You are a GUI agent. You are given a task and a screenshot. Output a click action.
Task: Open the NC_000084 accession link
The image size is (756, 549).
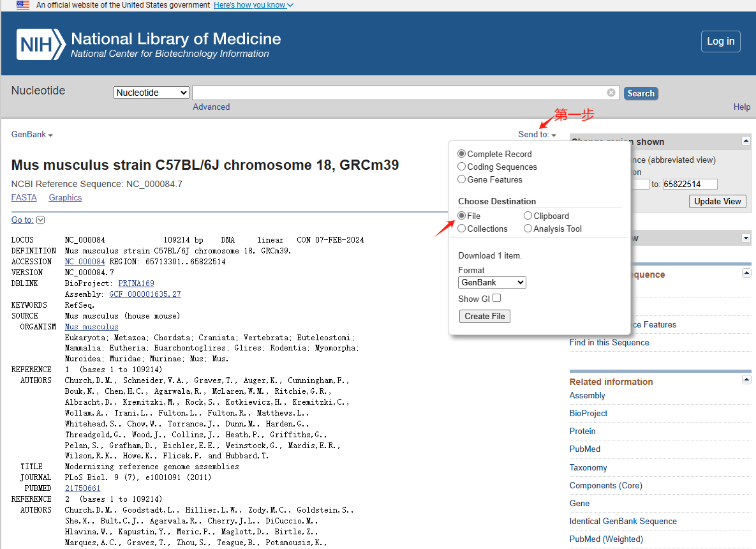(x=85, y=262)
